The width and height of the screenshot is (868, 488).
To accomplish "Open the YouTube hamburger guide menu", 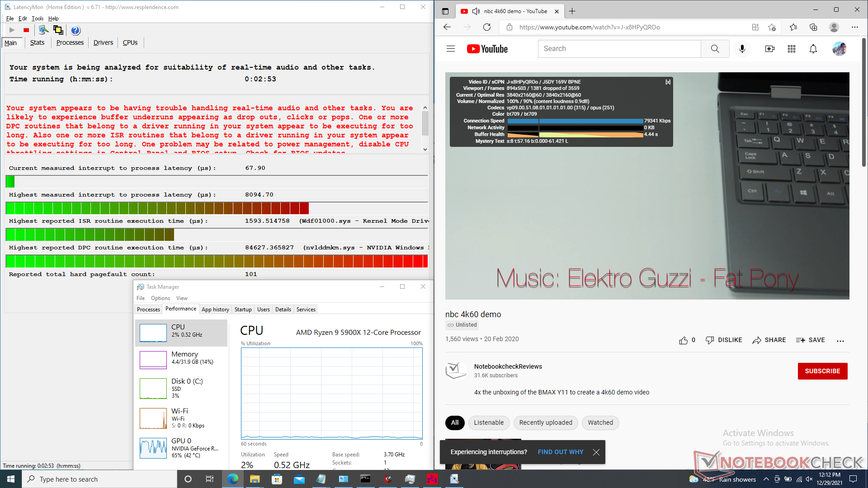I will point(450,49).
